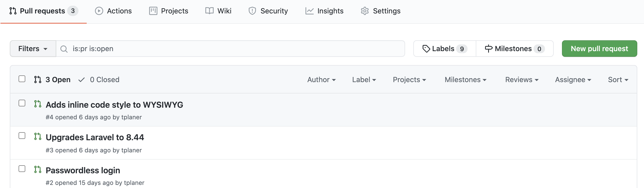Show the 0 Closed pull requests

pyautogui.click(x=99, y=80)
